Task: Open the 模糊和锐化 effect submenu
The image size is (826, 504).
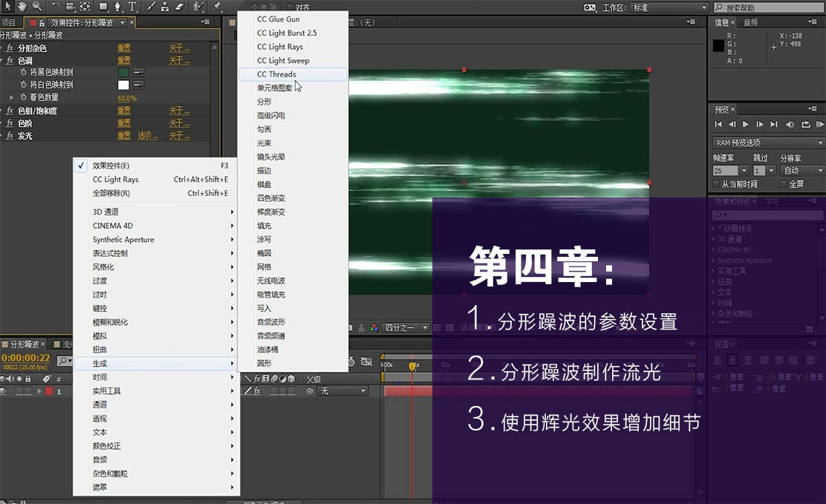Action: tap(157, 322)
